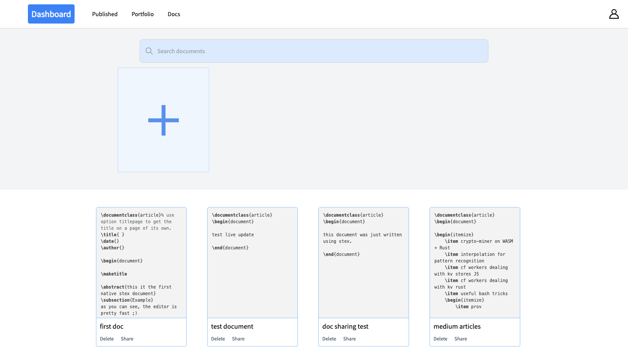Delete the first doc document
This screenshot has width=628, height=364.
107,339
